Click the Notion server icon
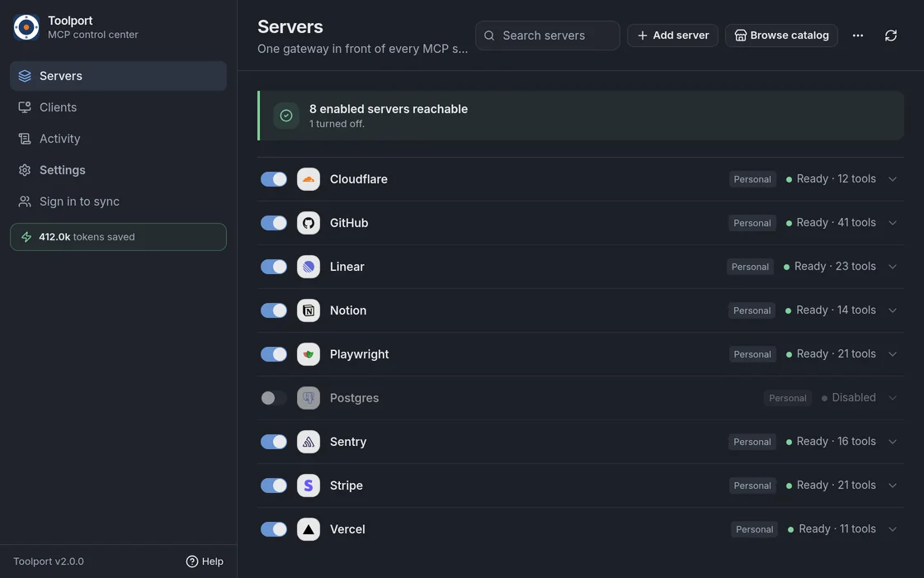This screenshot has height=578, width=924. click(x=309, y=310)
